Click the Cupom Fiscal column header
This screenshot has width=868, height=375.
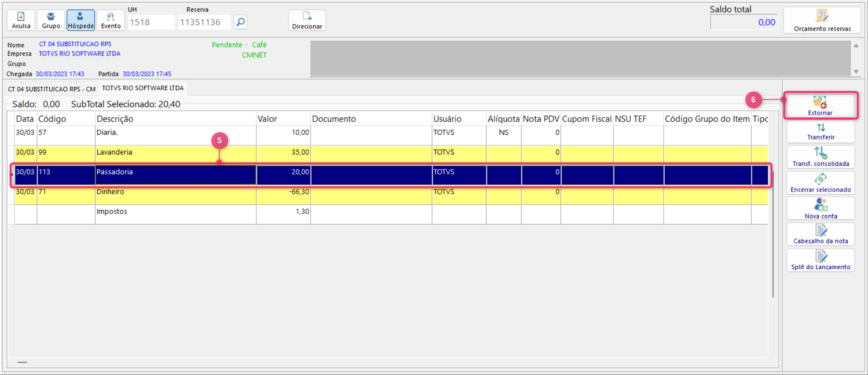[587, 119]
